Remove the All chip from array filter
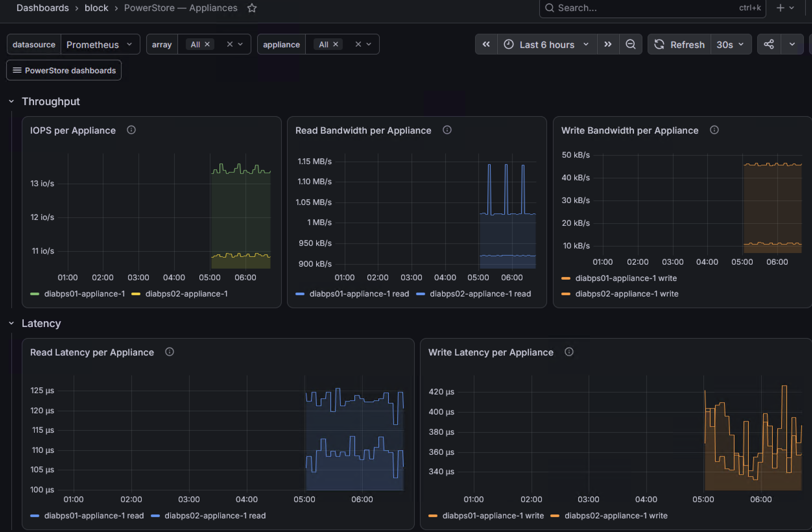The image size is (812, 532). click(x=207, y=44)
